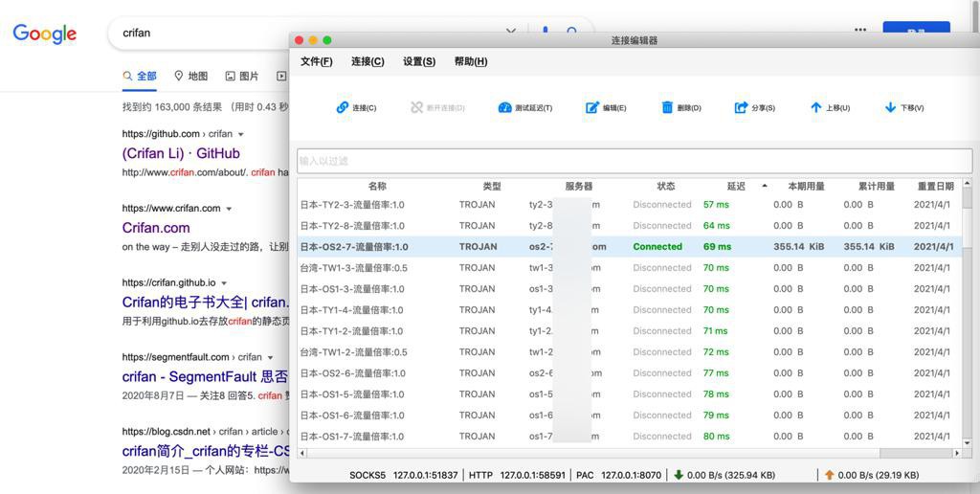The image size is (980, 494).
Task: Click the orange upload arrow in status bar
Action: pyautogui.click(x=830, y=475)
